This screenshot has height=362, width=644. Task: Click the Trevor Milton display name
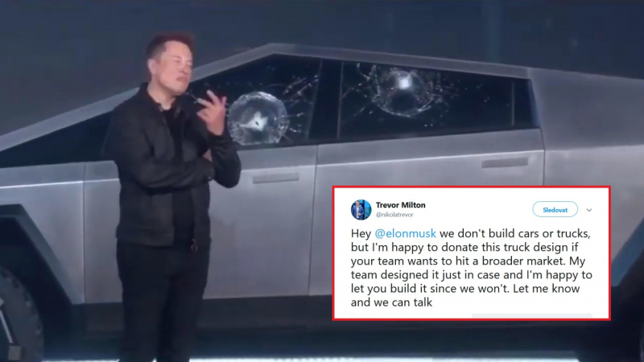point(400,205)
